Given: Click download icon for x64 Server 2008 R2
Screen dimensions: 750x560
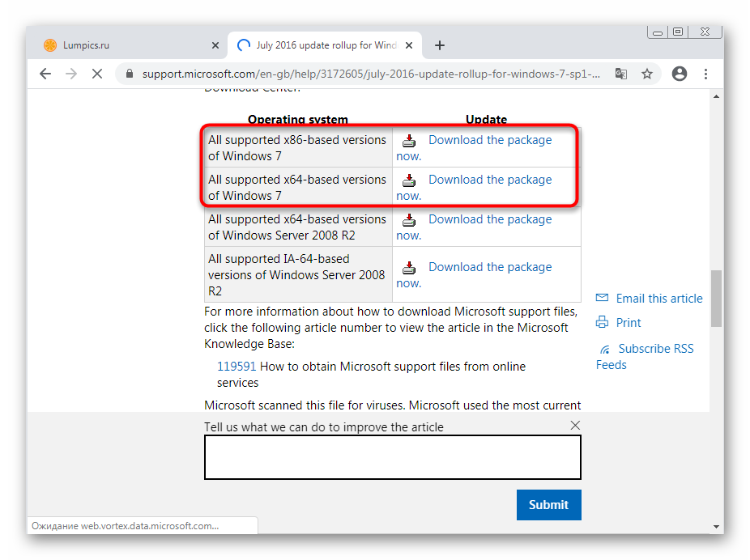Looking at the screenshot, I should tap(408, 220).
